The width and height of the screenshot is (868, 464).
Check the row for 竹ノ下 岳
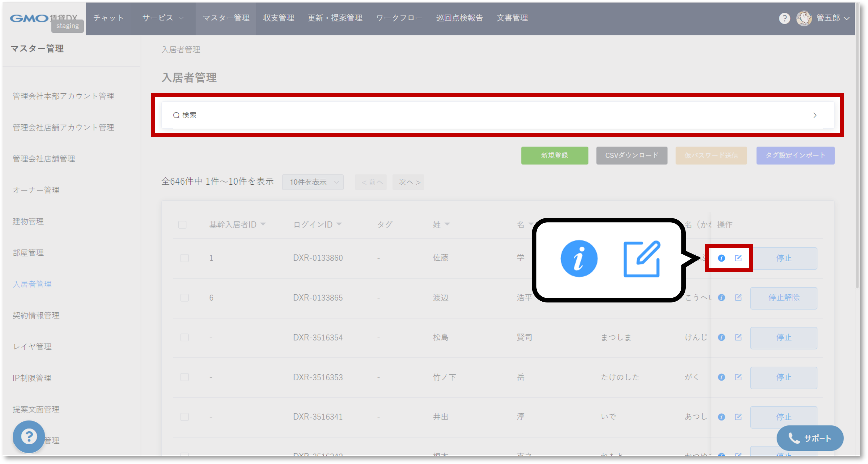pos(184,377)
